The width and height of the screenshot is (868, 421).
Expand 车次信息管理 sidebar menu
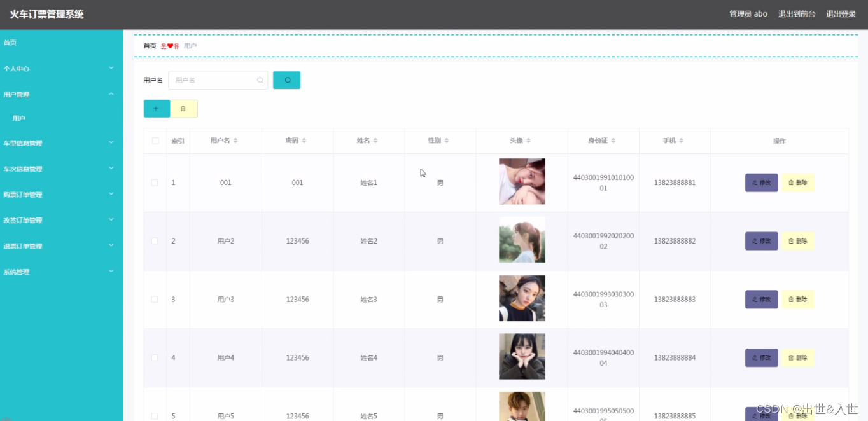click(x=61, y=169)
